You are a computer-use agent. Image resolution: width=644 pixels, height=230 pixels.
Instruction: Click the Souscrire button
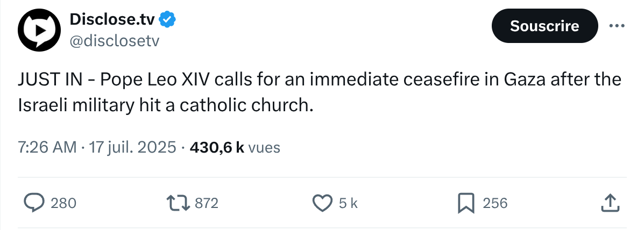(x=544, y=26)
